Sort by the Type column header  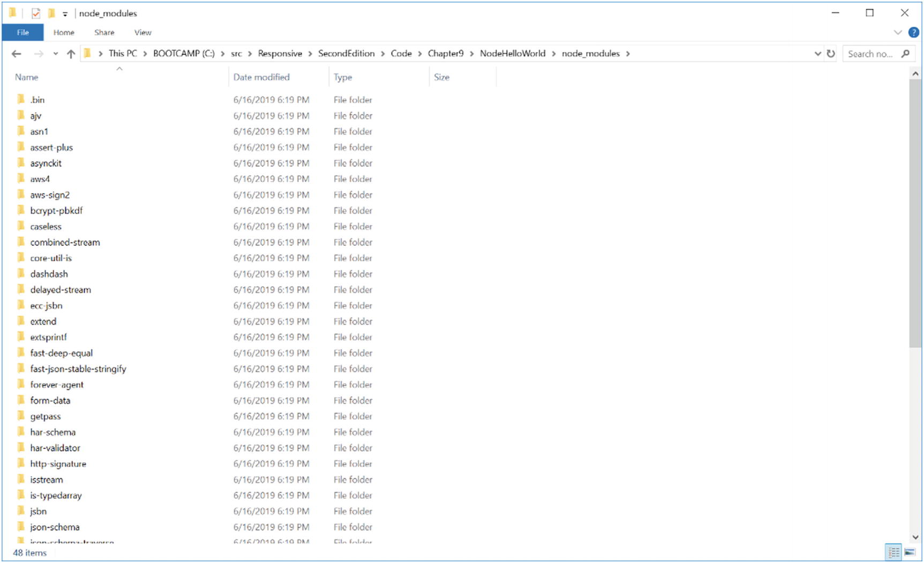click(343, 77)
